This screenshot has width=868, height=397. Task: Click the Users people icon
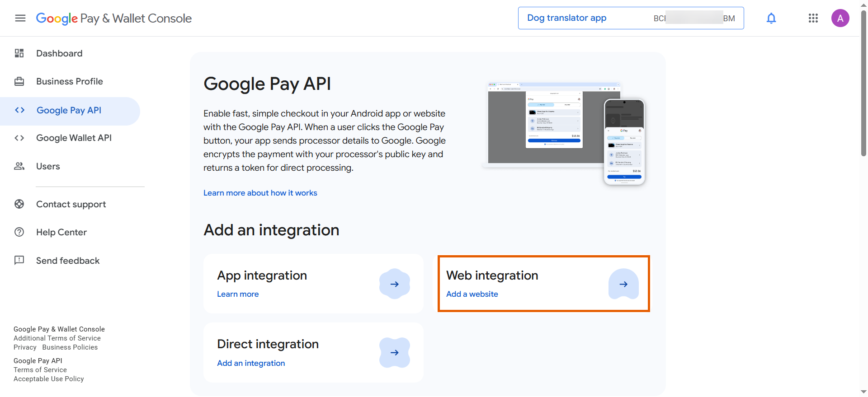pyautogui.click(x=19, y=166)
